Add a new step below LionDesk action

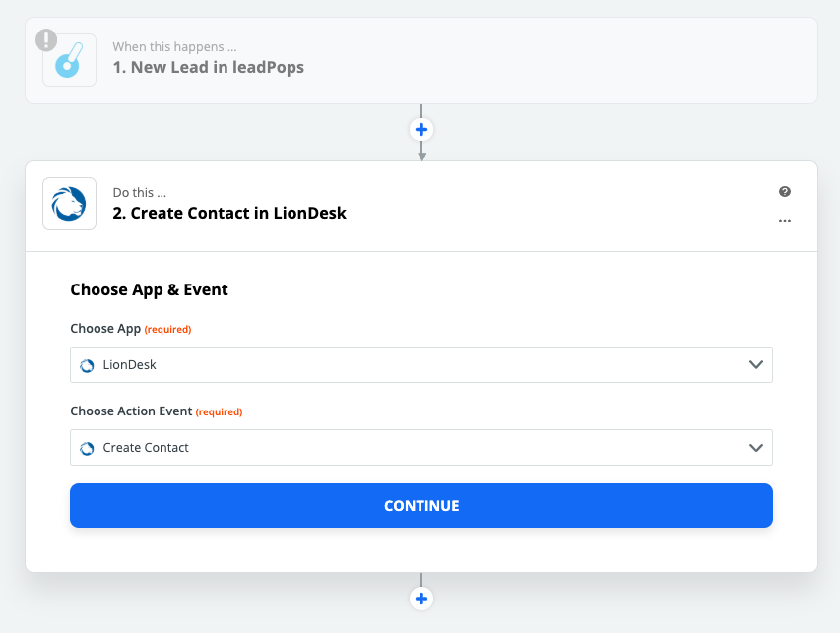[421, 599]
